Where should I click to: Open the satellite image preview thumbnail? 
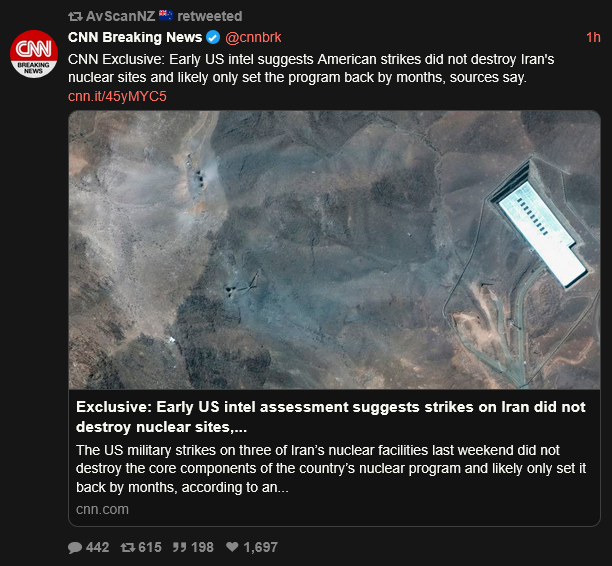click(334, 250)
